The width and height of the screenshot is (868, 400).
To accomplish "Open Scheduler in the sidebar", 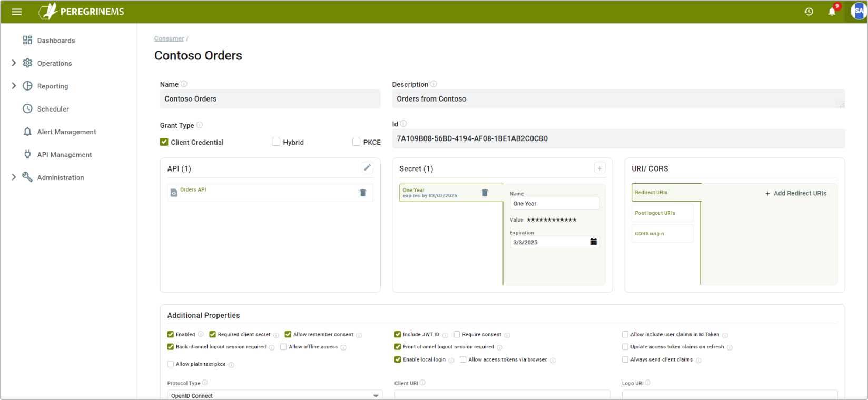I will coord(53,109).
